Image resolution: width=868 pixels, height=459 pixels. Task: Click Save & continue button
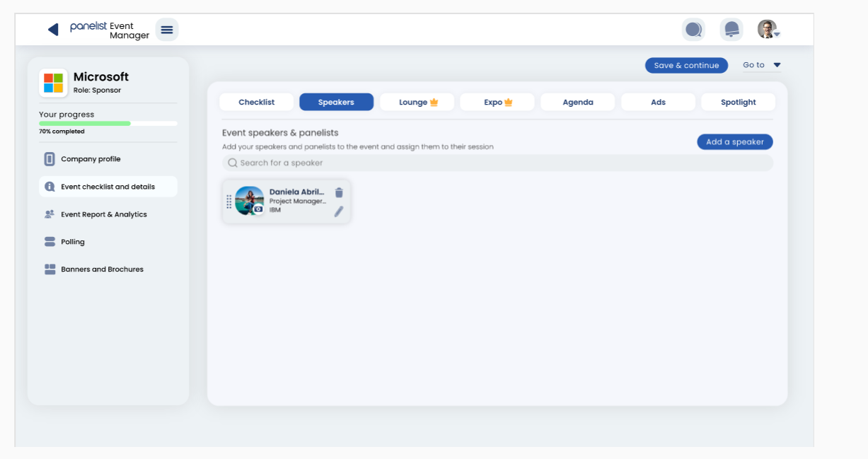686,65
